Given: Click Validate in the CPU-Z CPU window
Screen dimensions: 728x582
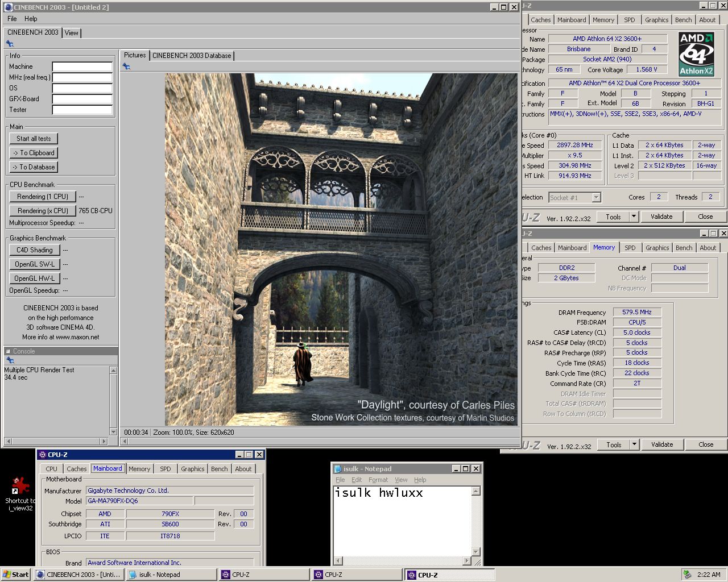Looking at the screenshot, I should pos(661,217).
